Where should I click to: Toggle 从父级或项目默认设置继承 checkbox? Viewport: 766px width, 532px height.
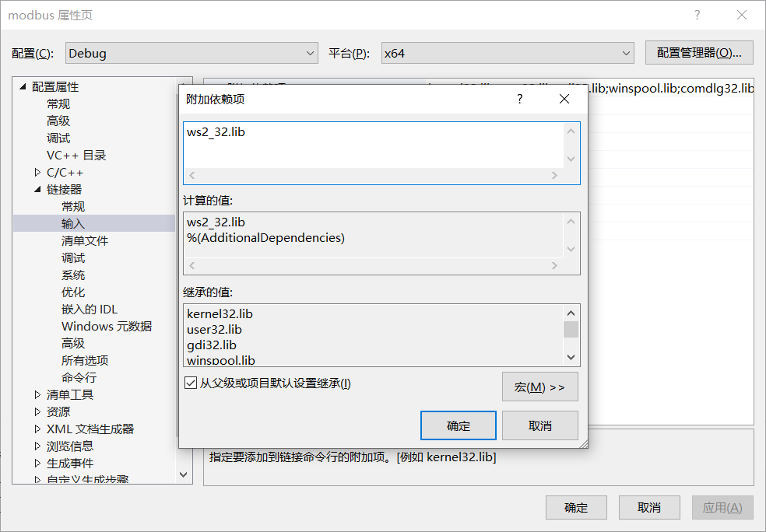pos(191,383)
